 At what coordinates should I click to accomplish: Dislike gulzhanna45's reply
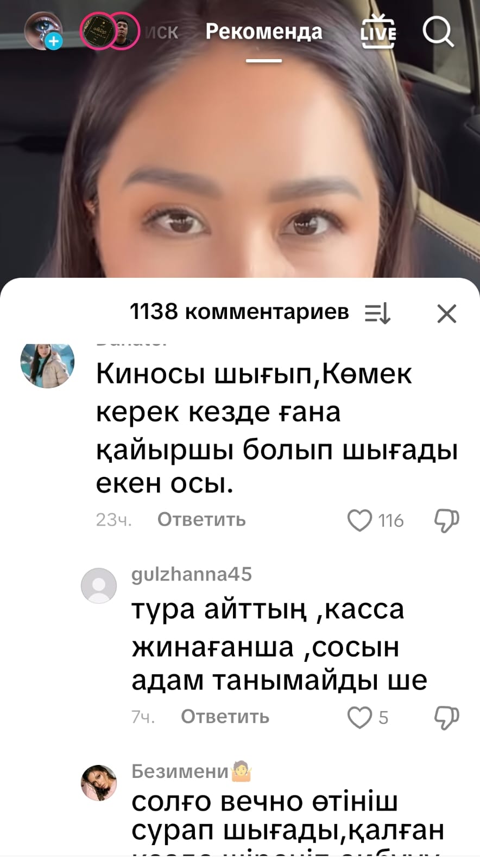[x=447, y=718]
